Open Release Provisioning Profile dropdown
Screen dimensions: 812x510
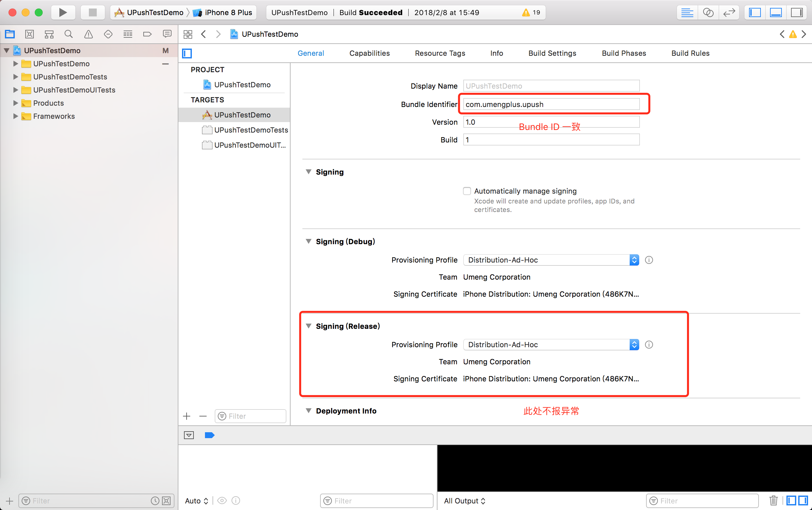point(551,345)
